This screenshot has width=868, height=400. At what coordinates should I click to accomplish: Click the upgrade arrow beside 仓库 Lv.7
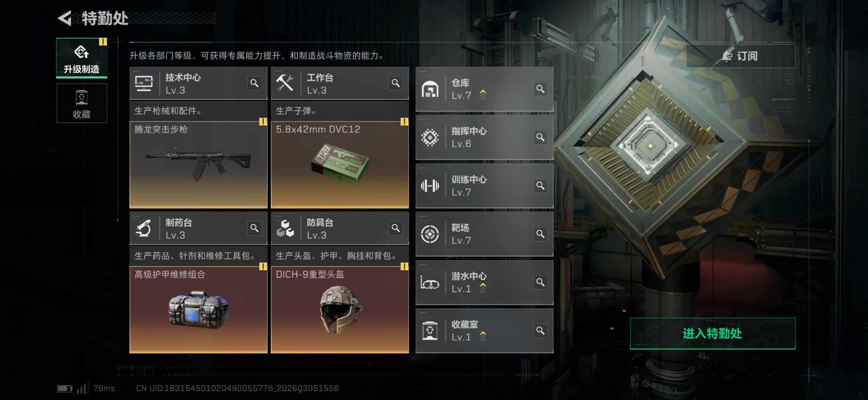483,95
